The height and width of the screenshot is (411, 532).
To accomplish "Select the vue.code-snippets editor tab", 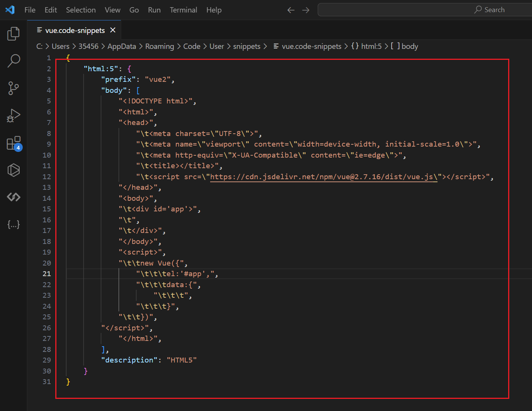I will coord(75,30).
